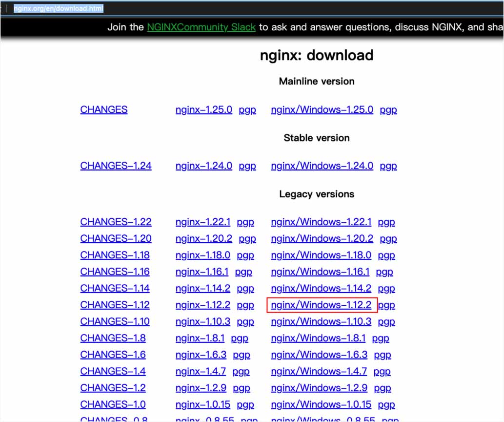Open pgp signature beside nginx-1.14.2 source
The image size is (504, 422).
245,289
